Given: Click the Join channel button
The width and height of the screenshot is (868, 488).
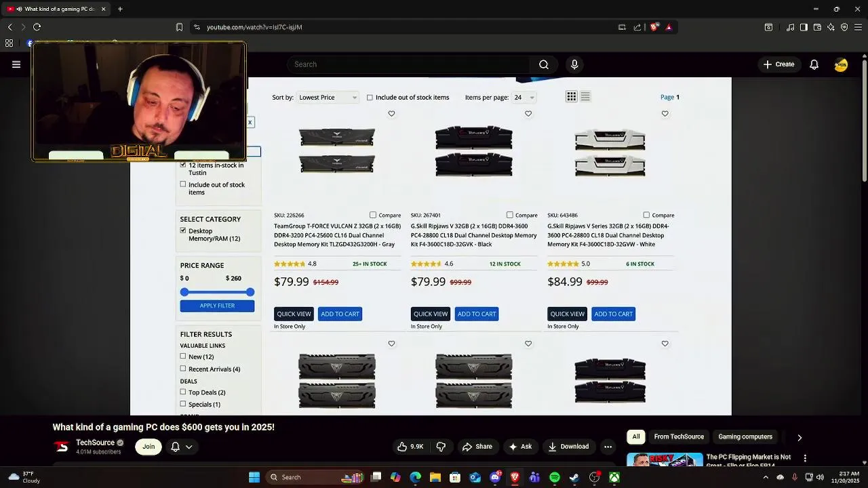Looking at the screenshot, I should 149,447.
